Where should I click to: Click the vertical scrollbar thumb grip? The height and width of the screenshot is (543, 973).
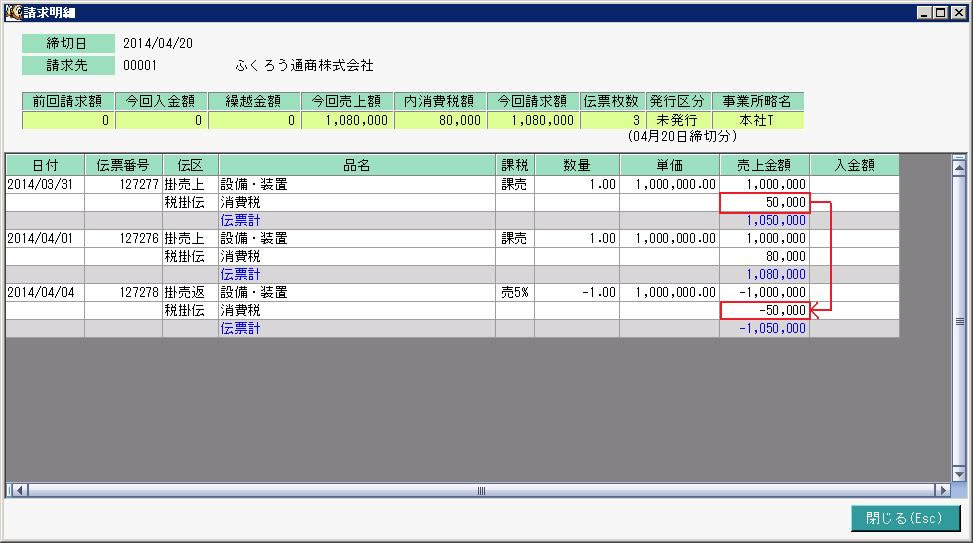point(959,321)
